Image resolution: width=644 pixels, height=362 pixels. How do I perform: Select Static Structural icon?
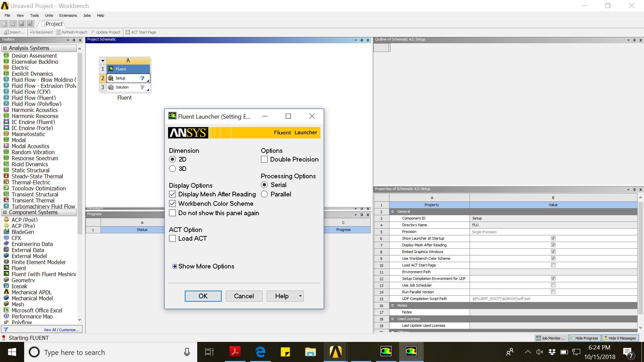pyautogui.click(x=6, y=170)
